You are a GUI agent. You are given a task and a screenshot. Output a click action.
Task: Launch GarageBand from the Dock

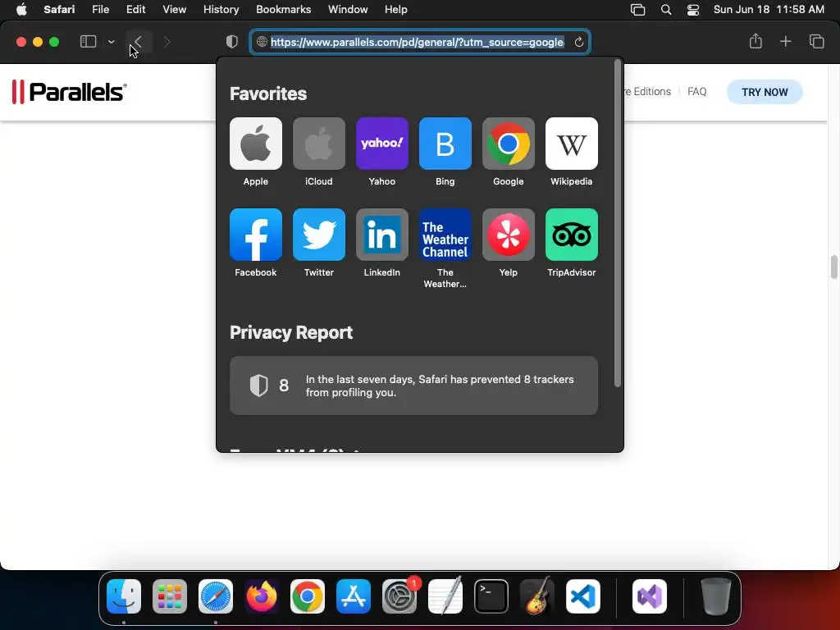point(537,596)
